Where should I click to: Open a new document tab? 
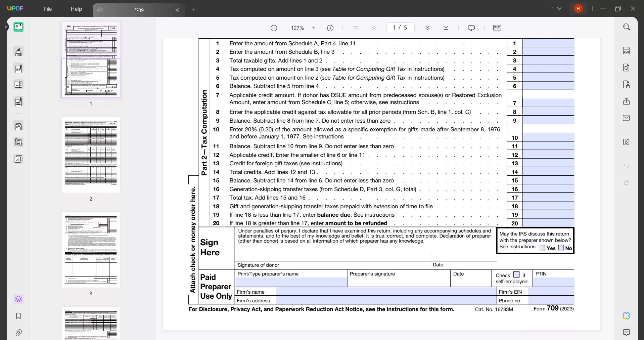coord(193,10)
